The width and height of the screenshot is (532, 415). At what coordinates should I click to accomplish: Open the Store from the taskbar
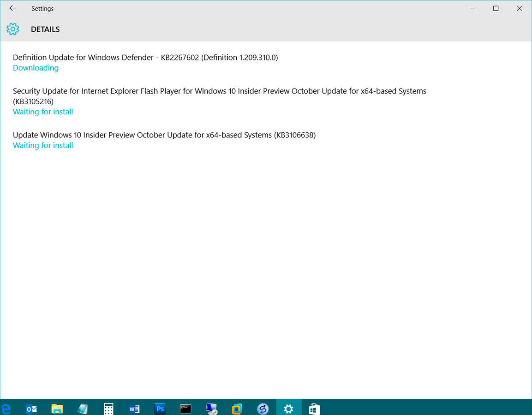(315, 409)
